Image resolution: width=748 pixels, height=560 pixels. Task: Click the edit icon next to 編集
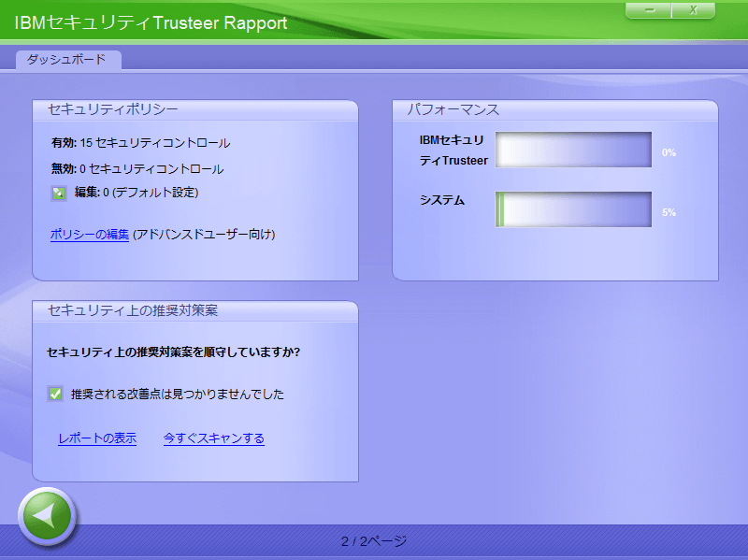click(x=59, y=193)
